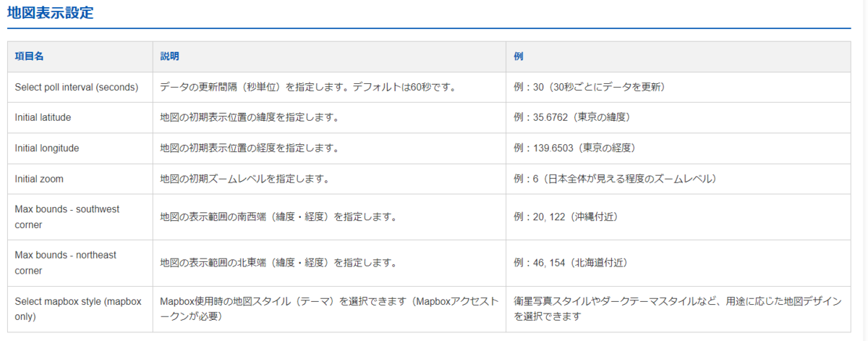Click the 経度を指定します description cell
The image size is (868, 341).
[329, 148]
